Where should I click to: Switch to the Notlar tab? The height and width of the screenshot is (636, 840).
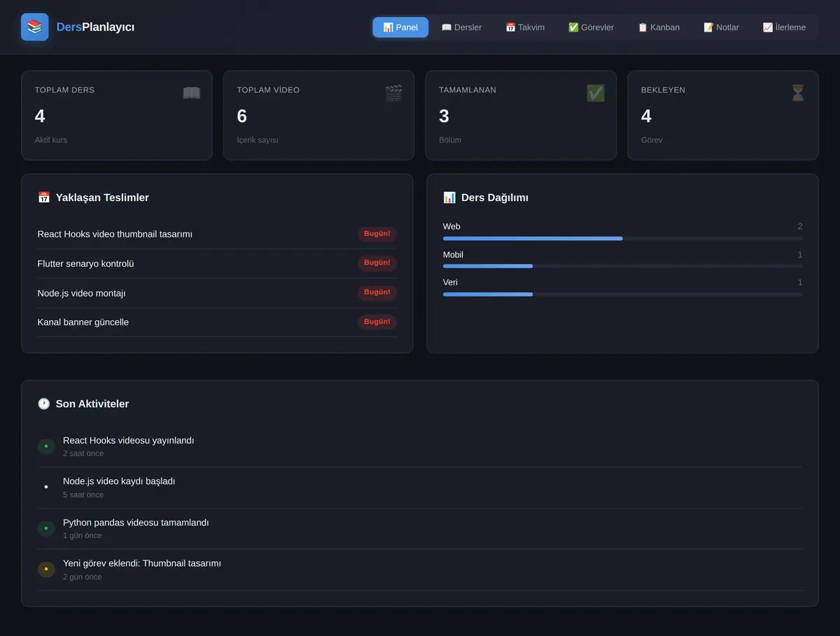[x=721, y=27]
